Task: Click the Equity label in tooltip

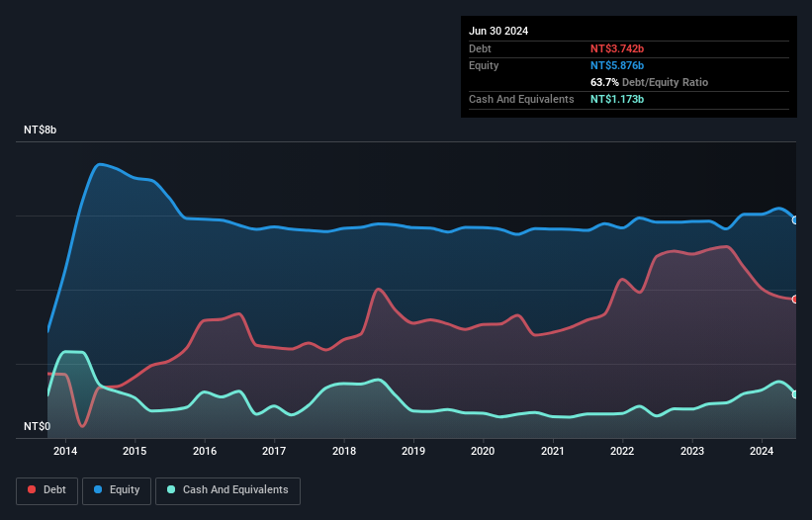Action: coord(484,65)
